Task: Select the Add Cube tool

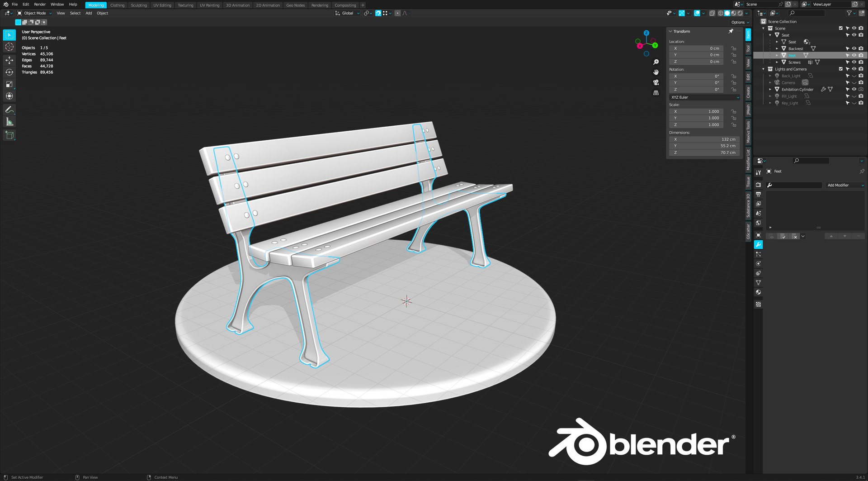Action: [9, 135]
